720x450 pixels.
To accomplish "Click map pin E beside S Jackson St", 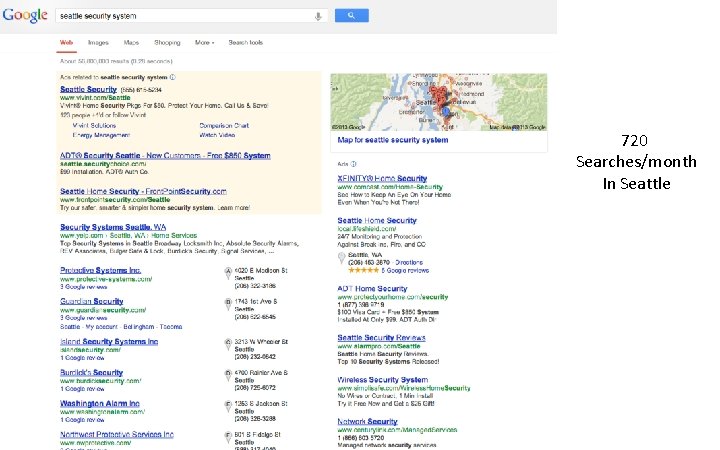I will (228, 406).
